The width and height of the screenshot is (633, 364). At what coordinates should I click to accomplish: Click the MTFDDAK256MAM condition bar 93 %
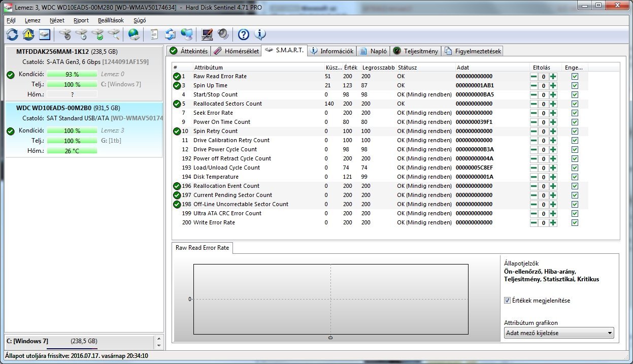point(72,75)
